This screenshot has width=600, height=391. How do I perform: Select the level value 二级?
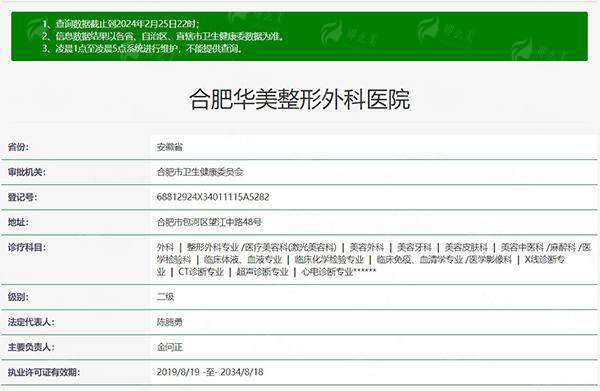click(x=165, y=297)
